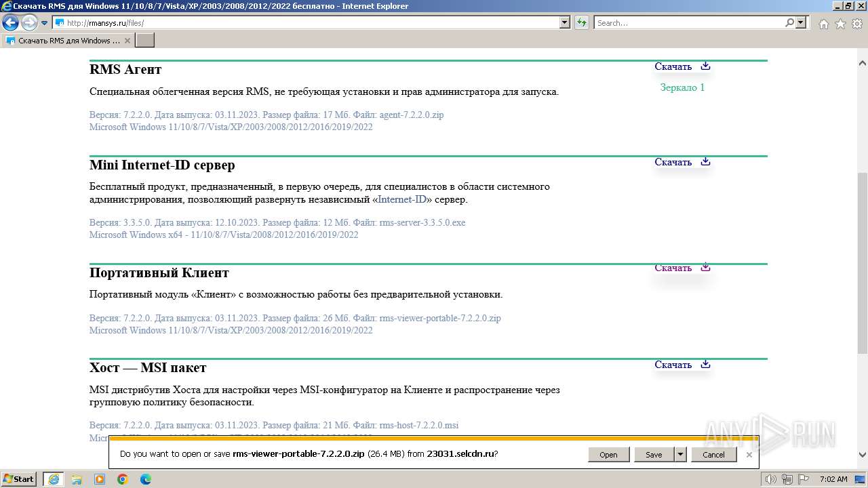Screen dimensions: 868x488
Task: Dismiss the download notification bar with X
Action: click(749, 454)
